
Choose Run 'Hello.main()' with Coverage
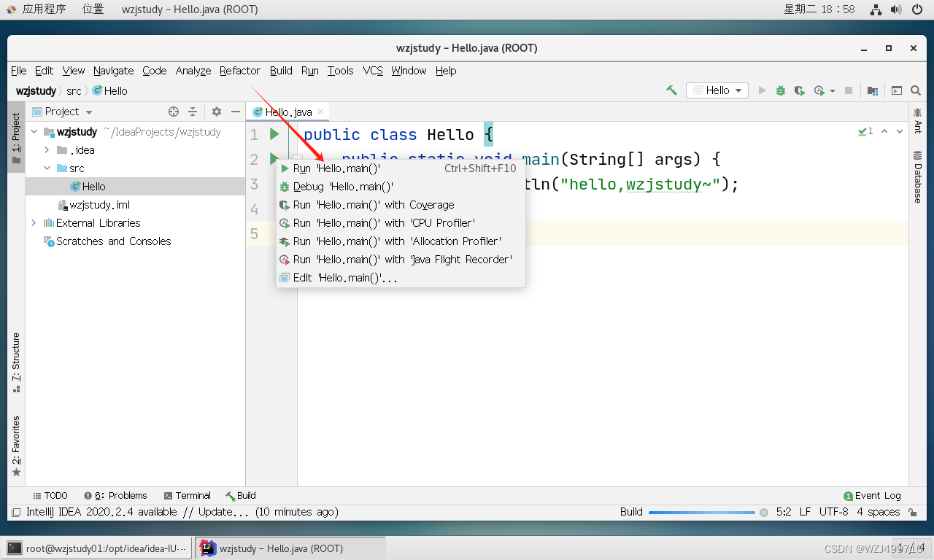pos(401,205)
